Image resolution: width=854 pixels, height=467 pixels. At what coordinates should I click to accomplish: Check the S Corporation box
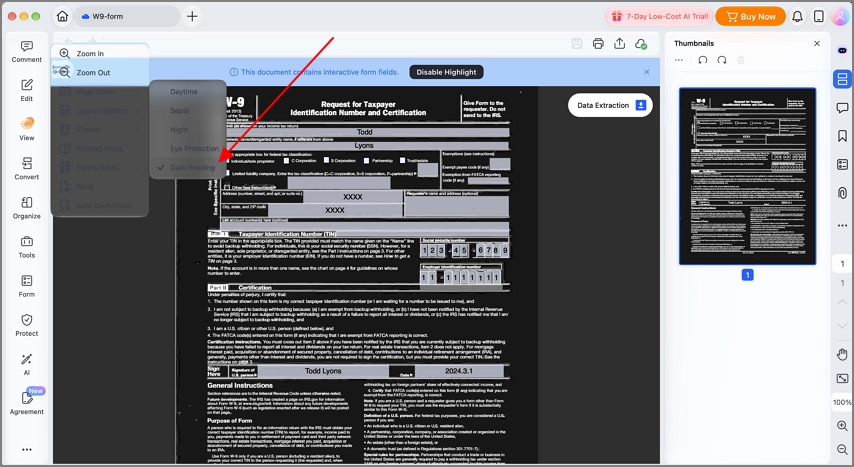(326, 161)
